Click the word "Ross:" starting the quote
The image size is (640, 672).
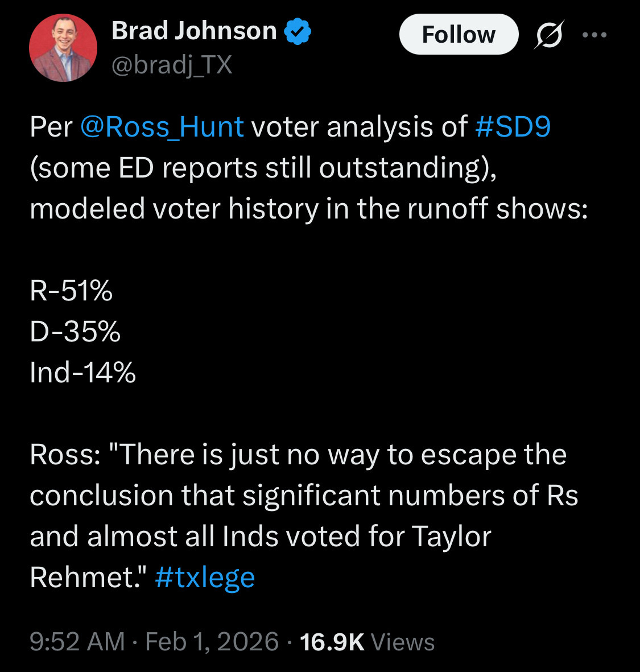65,454
